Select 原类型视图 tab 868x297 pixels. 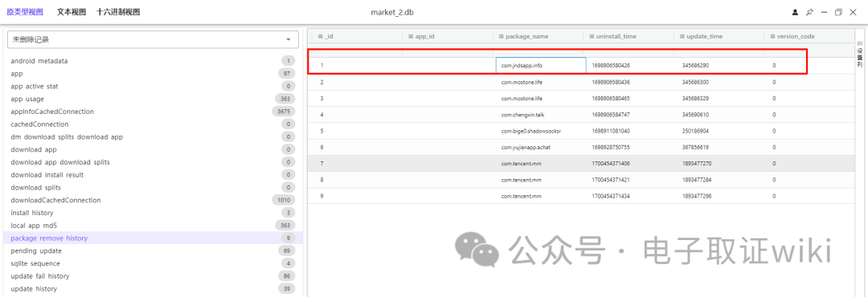[25, 11]
